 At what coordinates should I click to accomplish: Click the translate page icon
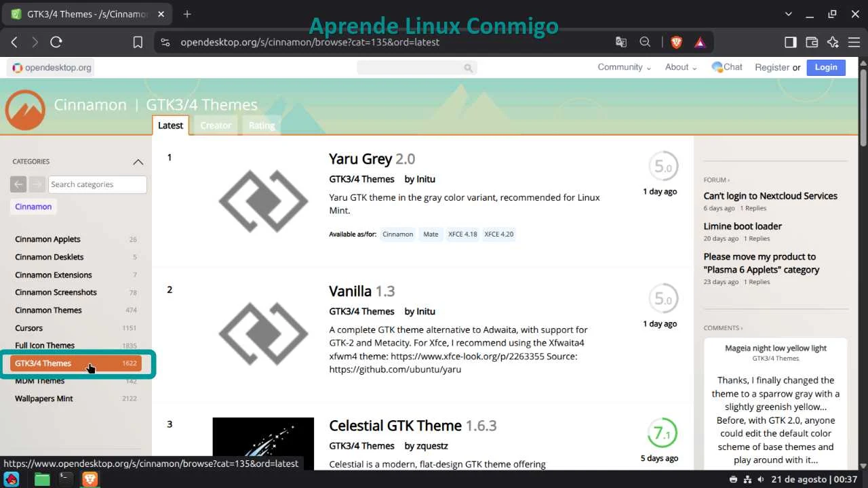click(x=621, y=42)
